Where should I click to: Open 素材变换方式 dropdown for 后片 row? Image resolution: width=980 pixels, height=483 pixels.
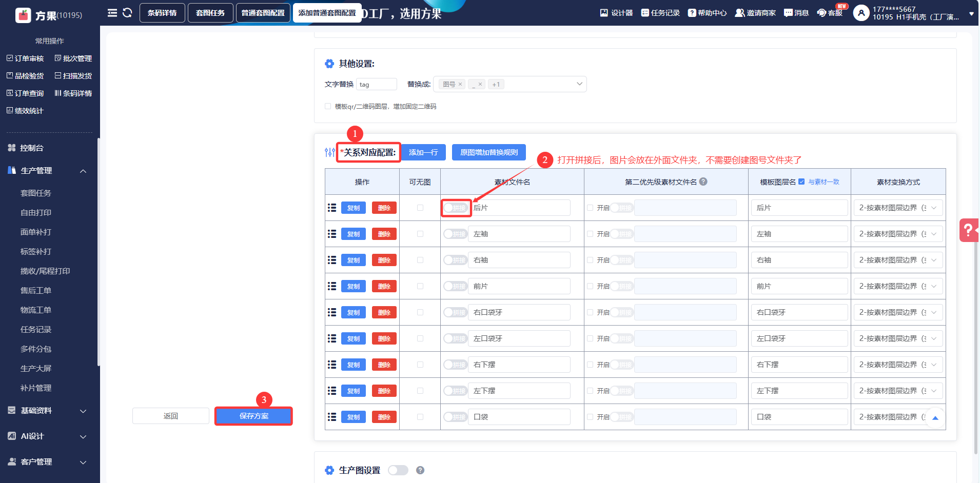point(898,208)
